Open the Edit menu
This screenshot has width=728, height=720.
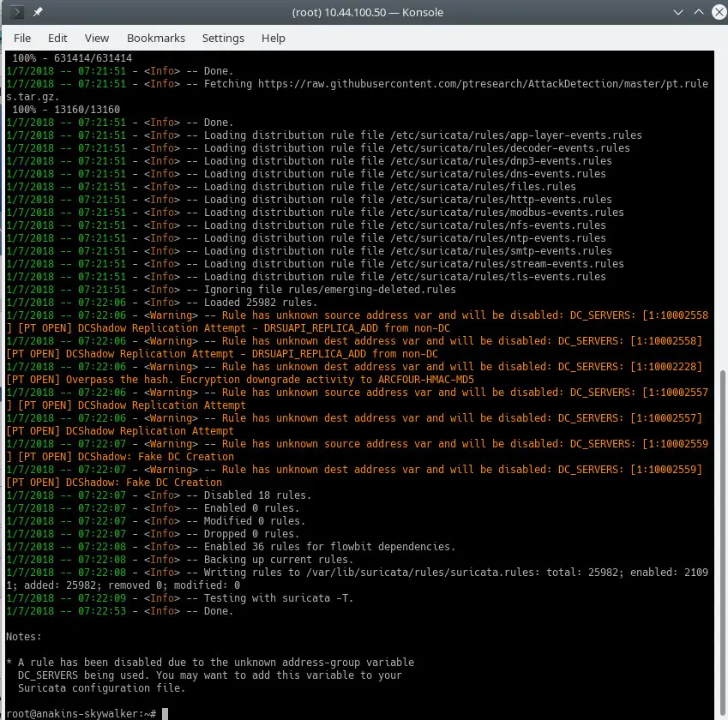click(x=57, y=38)
